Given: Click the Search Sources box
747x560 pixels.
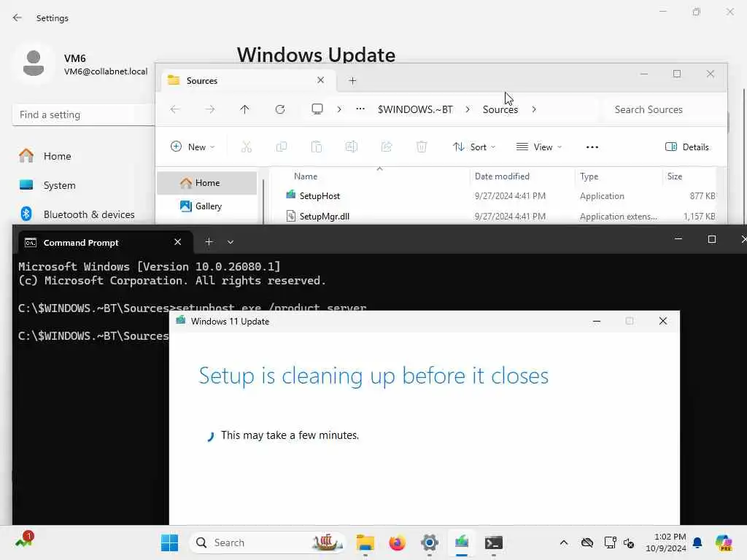Looking at the screenshot, I should click(x=665, y=109).
